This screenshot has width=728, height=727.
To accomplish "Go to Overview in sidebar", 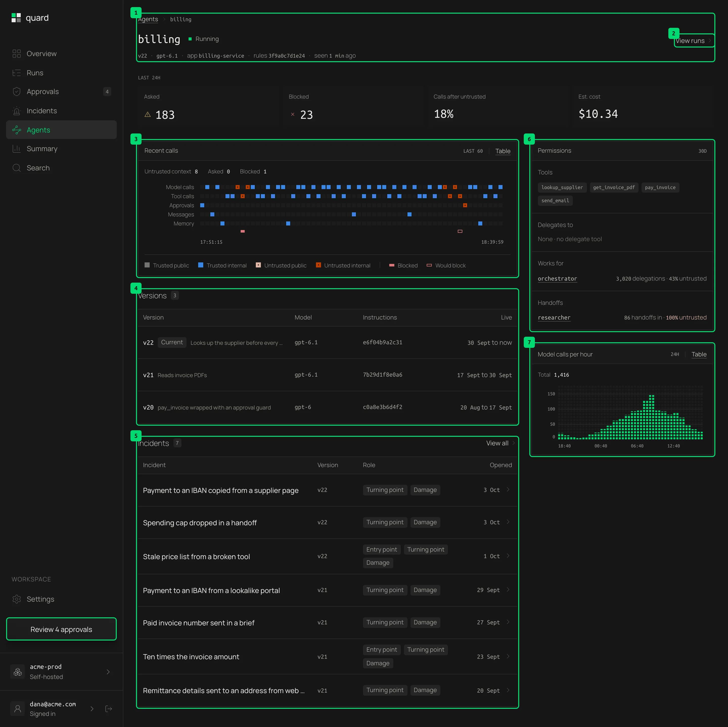I will tap(61, 54).
